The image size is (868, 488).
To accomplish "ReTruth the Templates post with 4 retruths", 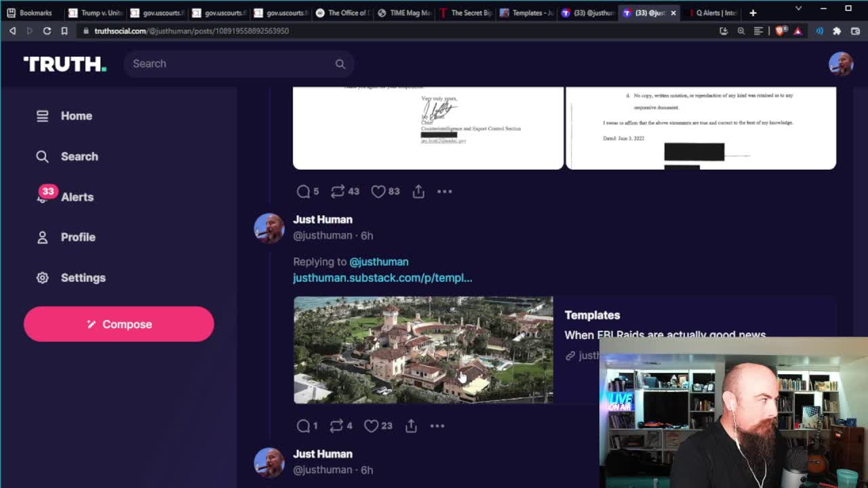I will [x=336, y=426].
